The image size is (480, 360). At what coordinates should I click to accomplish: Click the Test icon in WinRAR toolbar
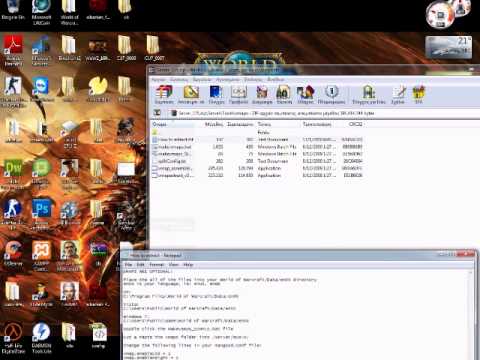pos(216,95)
